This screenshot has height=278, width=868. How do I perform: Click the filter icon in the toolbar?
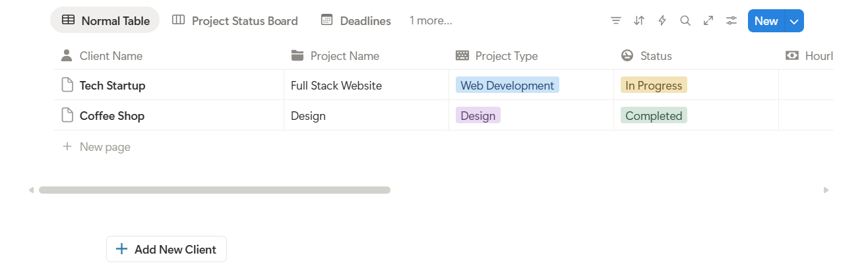(616, 21)
